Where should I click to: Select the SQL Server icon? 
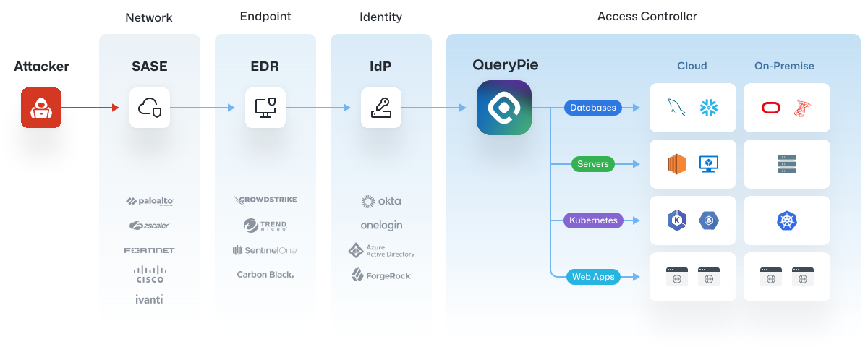pos(802,108)
